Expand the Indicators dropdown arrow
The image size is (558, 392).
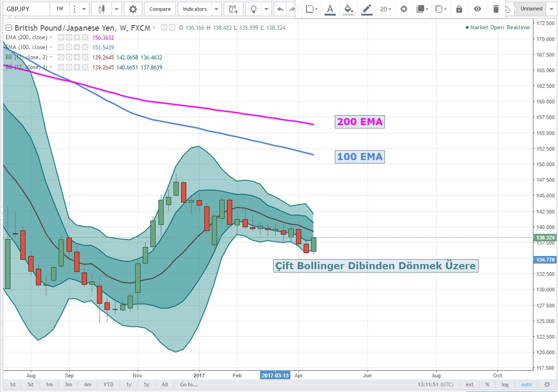(216, 9)
